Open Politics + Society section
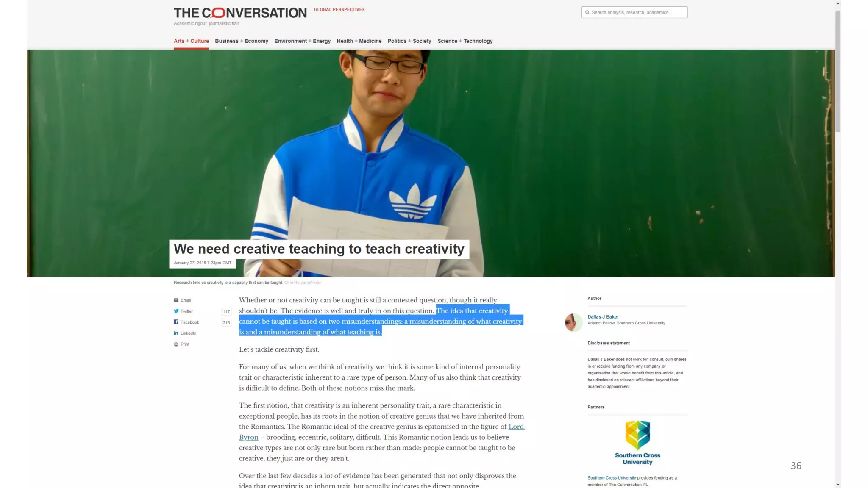This screenshot has width=868, height=488. click(409, 41)
